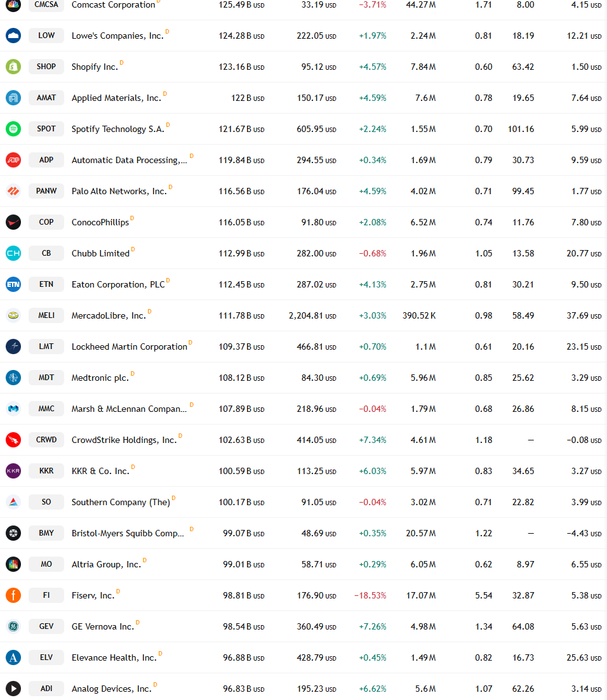Click the Analog Devices logo icon
Viewport: 607px width, 700px height.
13,689
